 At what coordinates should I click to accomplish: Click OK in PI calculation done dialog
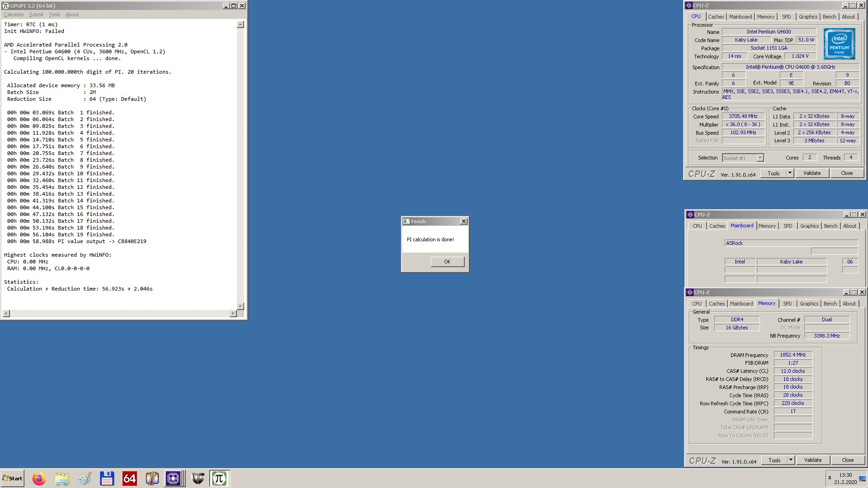coord(447,262)
